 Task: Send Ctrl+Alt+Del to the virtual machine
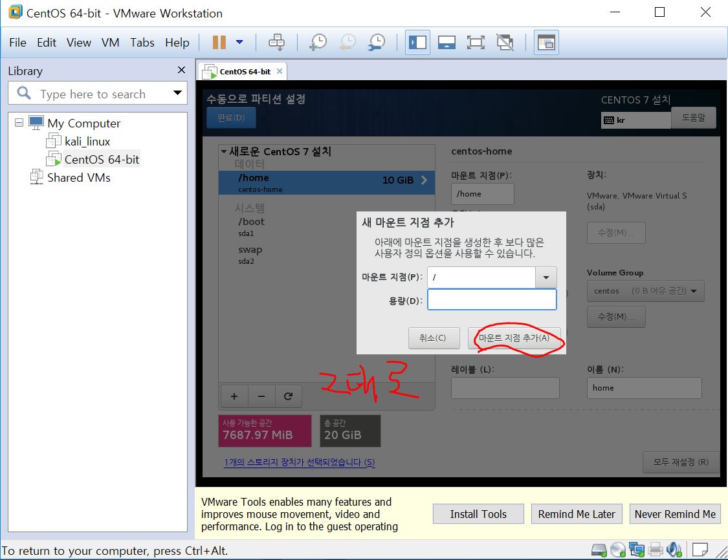(x=276, y=42)
